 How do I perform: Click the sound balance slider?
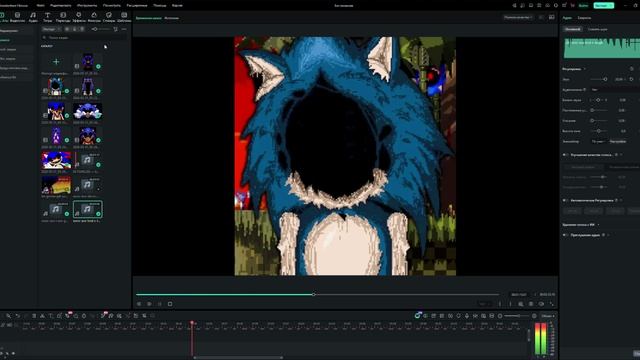coord(598,100)
